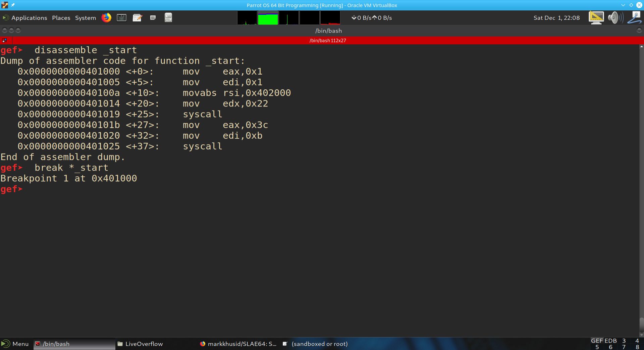
Task: Switch to workspace 3
Action: click(624, 341)
